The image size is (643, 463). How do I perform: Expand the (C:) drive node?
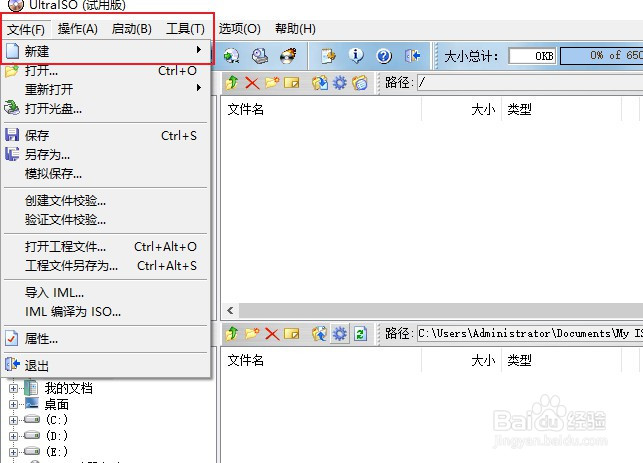point(13,420)
